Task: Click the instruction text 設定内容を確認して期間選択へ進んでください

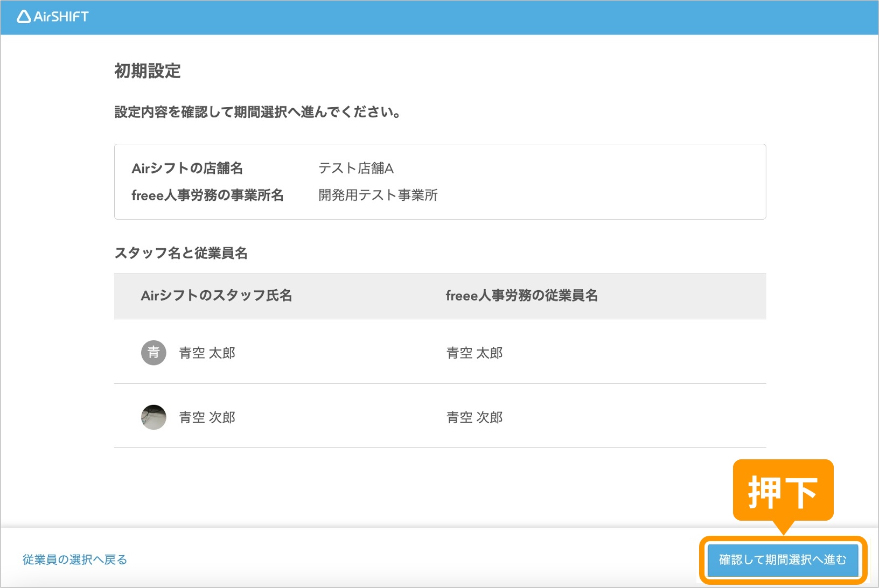Action: (x=257, y=112)
